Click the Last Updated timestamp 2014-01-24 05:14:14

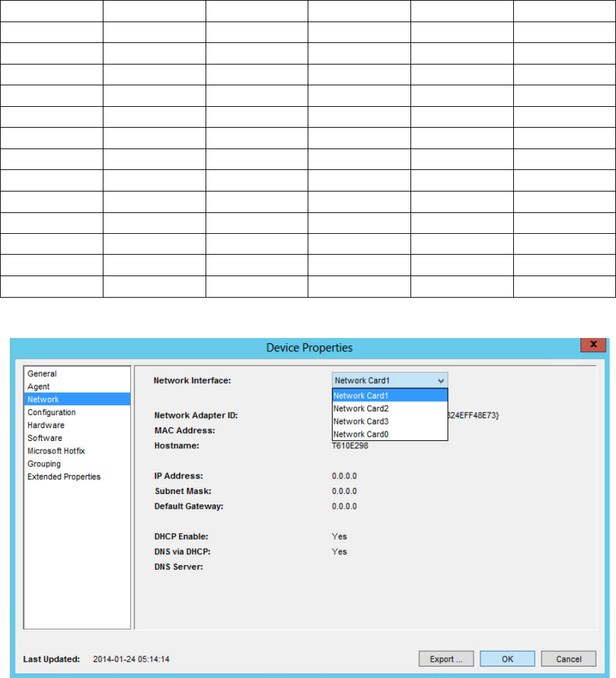[132, 659]
